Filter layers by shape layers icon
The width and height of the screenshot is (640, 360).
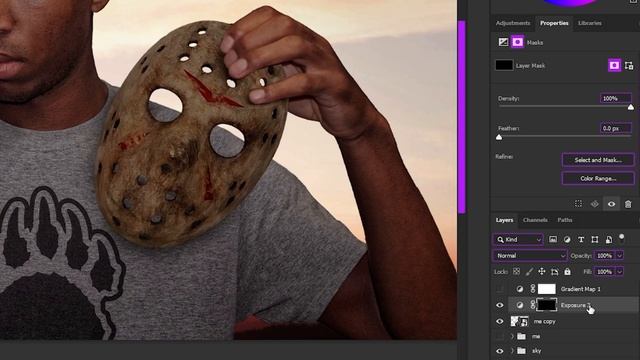595,240
